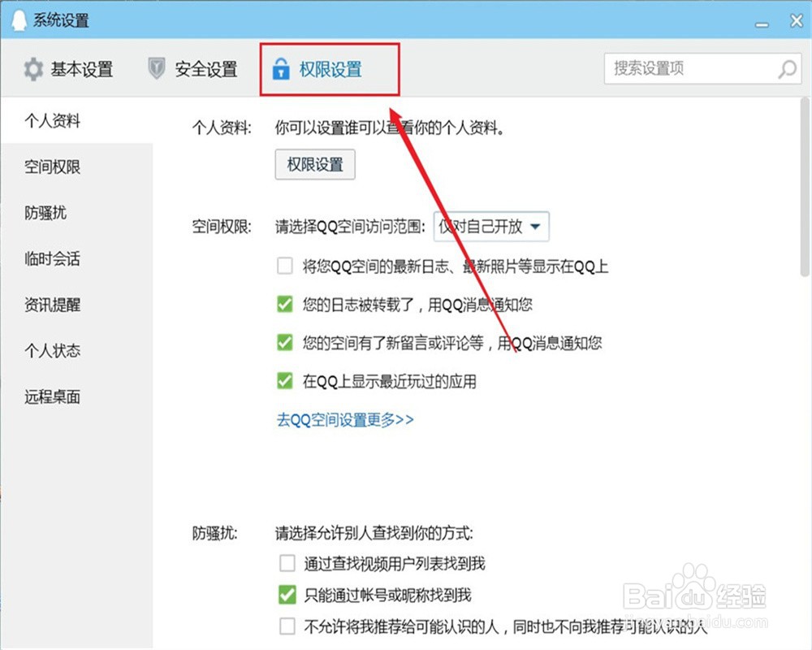This screenshot has width=812, height=650.
Task: Check 通过查找视频用户列表找到我
Action: 287,563
